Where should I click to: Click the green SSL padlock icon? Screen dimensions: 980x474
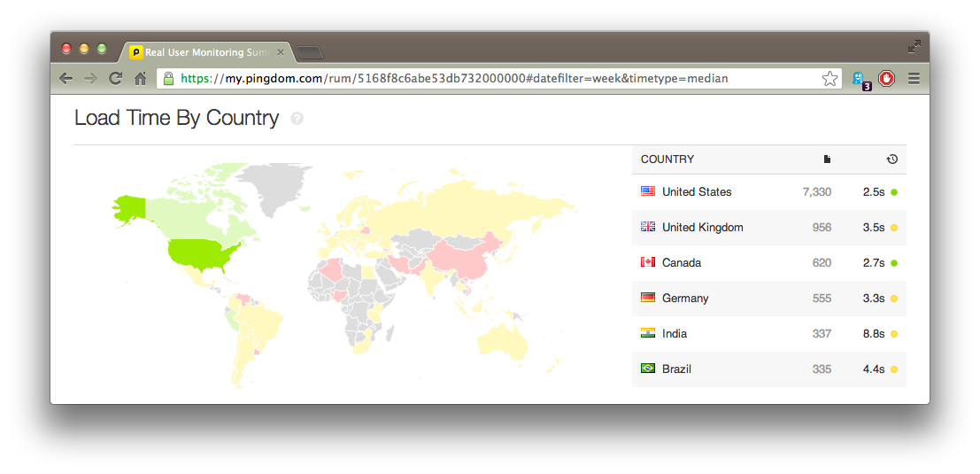pyautogui.click(x=168, y=78)
